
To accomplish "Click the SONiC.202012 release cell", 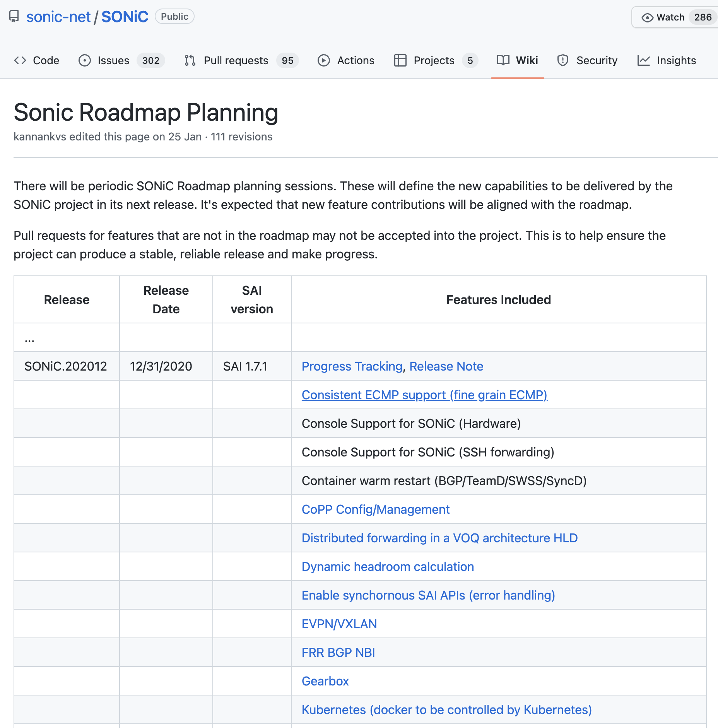I will point(66,366).
